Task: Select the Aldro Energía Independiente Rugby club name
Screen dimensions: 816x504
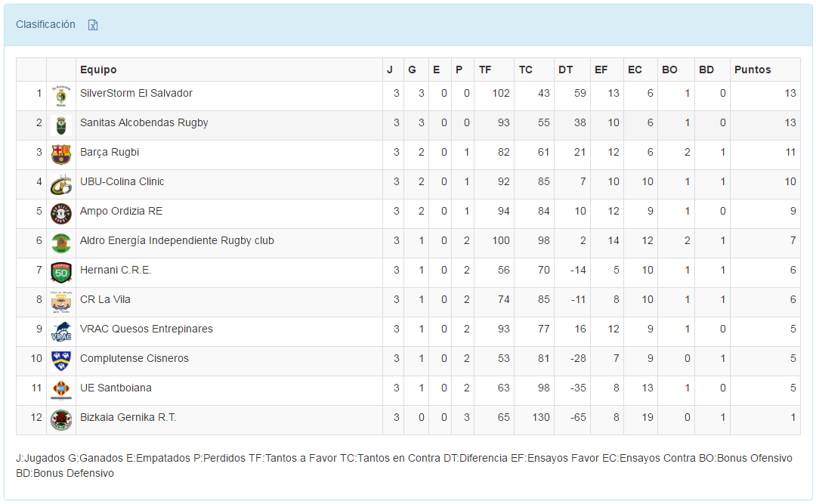Action: [x=177, y=241]
